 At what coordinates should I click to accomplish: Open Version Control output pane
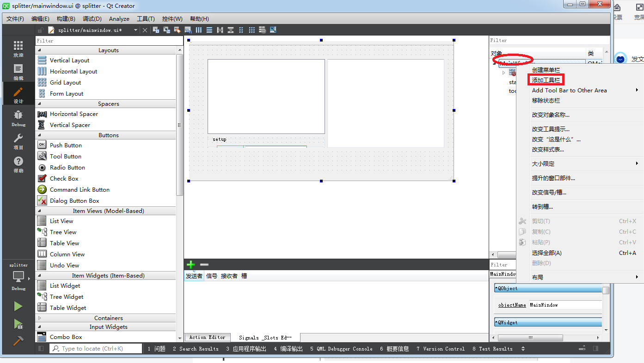pos(441,349)
